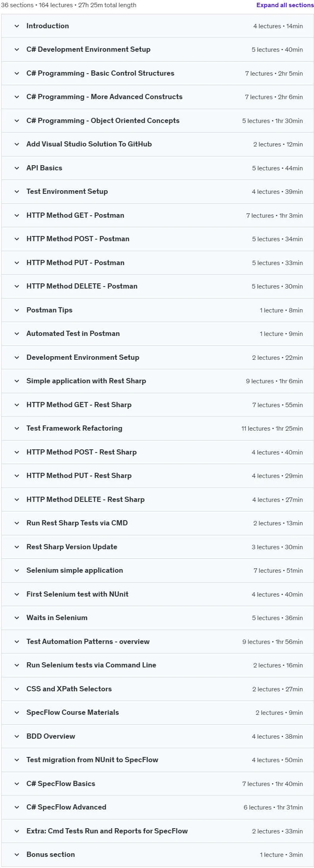Open the API Basics section chevron
This screenshot has height=868, width=314.
17,168
